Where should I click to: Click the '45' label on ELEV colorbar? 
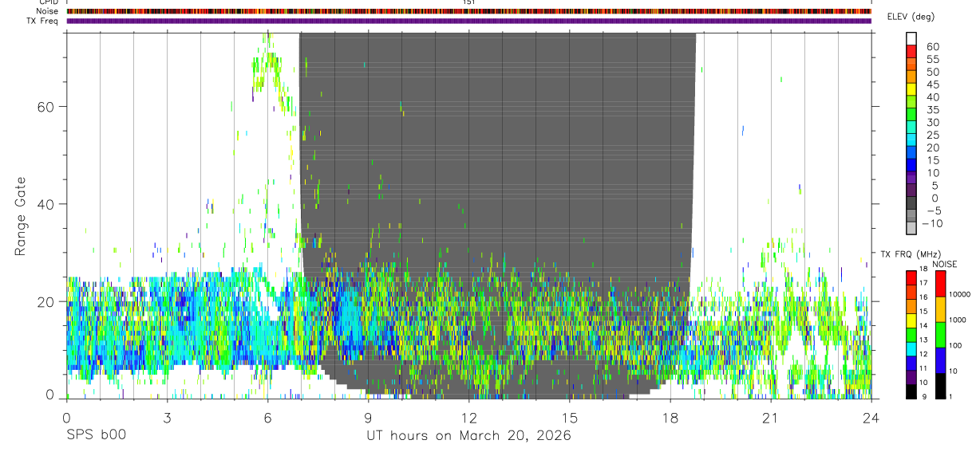[932, 85]
